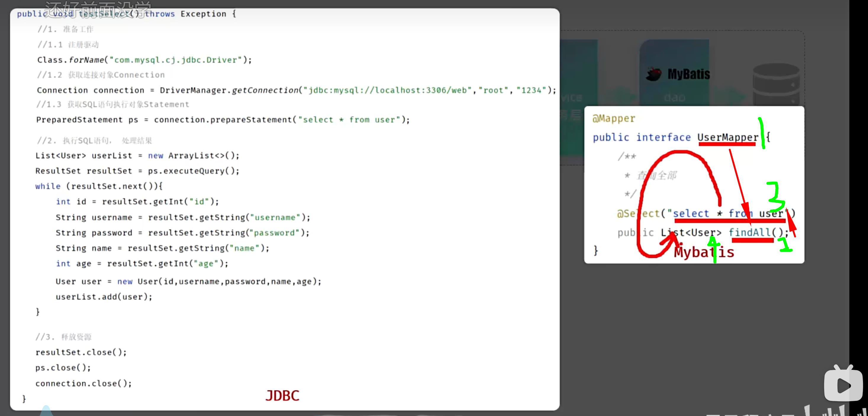
Task: Click the MyBatis bird logo
Action: 654,74
